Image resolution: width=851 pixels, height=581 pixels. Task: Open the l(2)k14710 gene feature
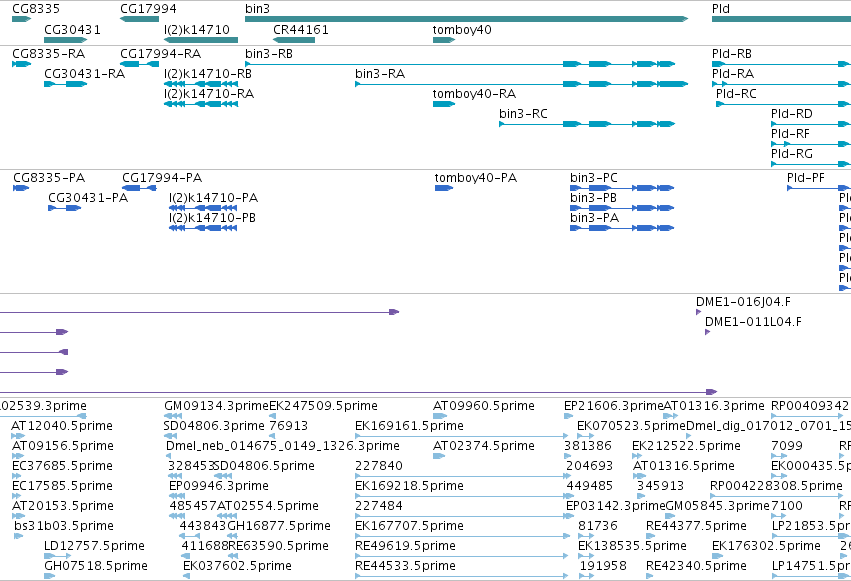click(201, 40)
